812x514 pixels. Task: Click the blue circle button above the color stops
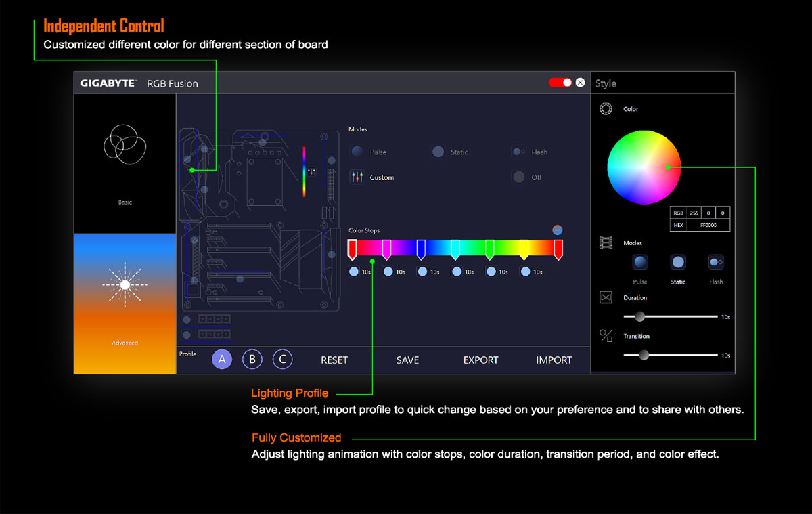coord(557,230)
